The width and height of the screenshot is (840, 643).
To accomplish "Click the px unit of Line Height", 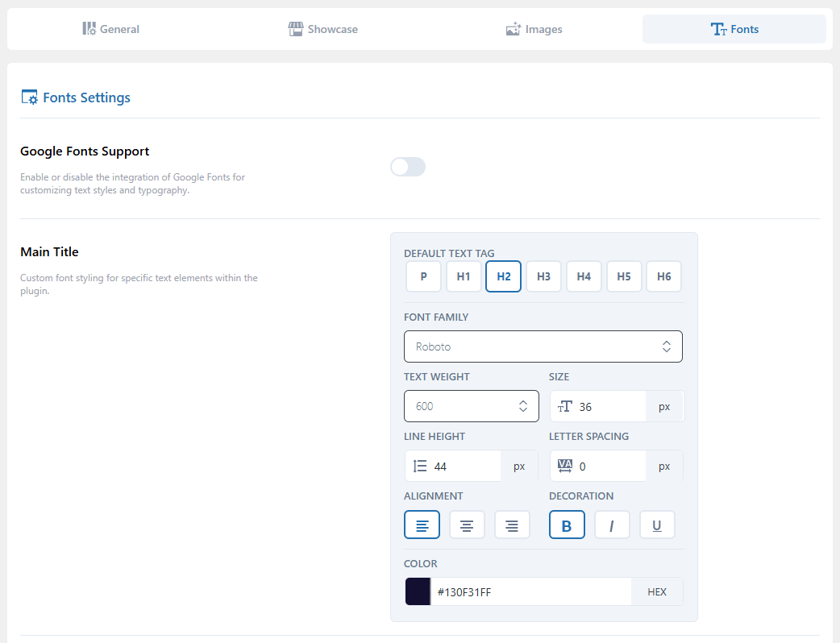I will [519, 467].
